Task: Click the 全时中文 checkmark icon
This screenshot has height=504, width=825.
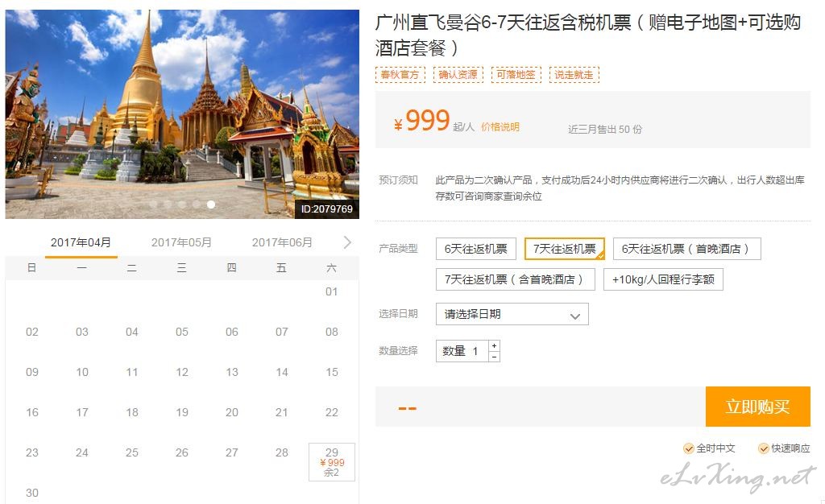Action: pyautogui.click(x=688, y=448)
